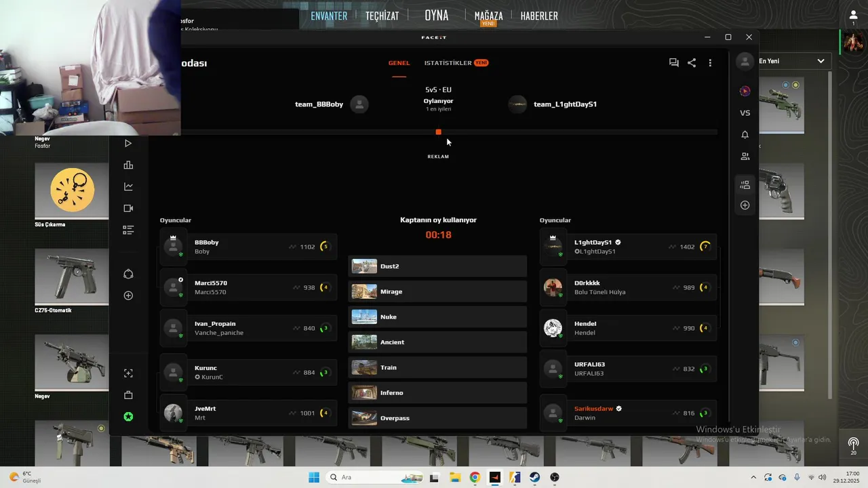The height and width of the screenshot is (488, 868).
Task: Open MAĞAZA menu in CS2
Action: [488, 16]
